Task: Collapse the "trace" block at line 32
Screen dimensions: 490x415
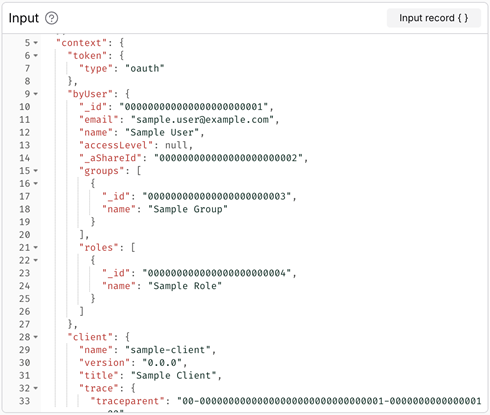Action: click(x=35, y=388)
